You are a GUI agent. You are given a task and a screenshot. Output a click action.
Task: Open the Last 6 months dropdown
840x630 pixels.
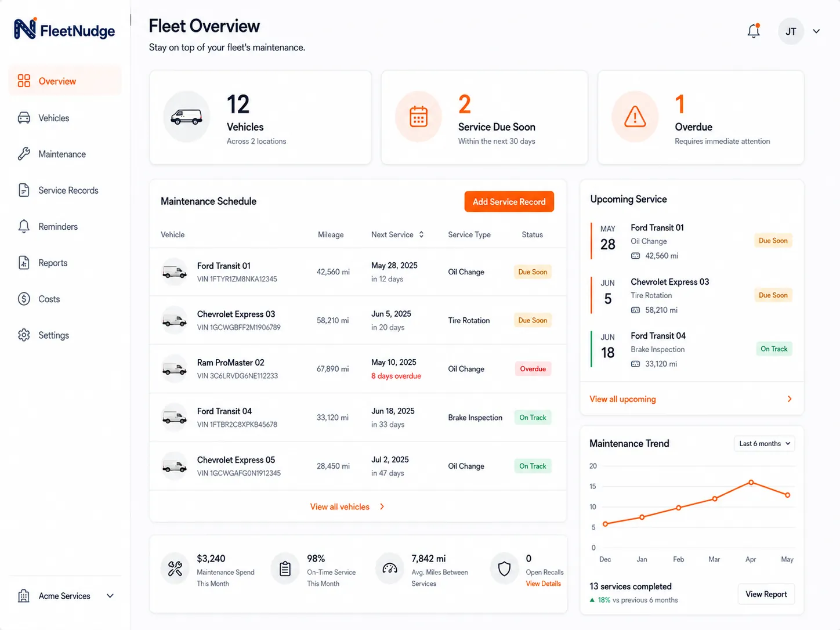[764, 444]
